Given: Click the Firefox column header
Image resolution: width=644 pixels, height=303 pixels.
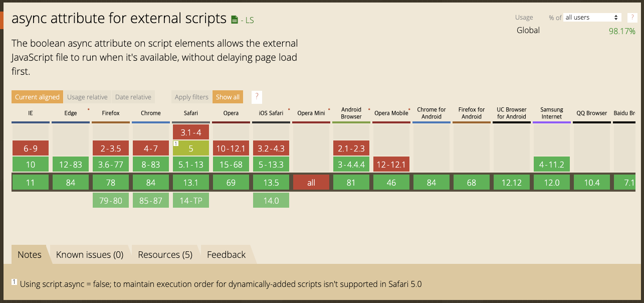Looking at the screenshot, I should (x=111, y=113).
